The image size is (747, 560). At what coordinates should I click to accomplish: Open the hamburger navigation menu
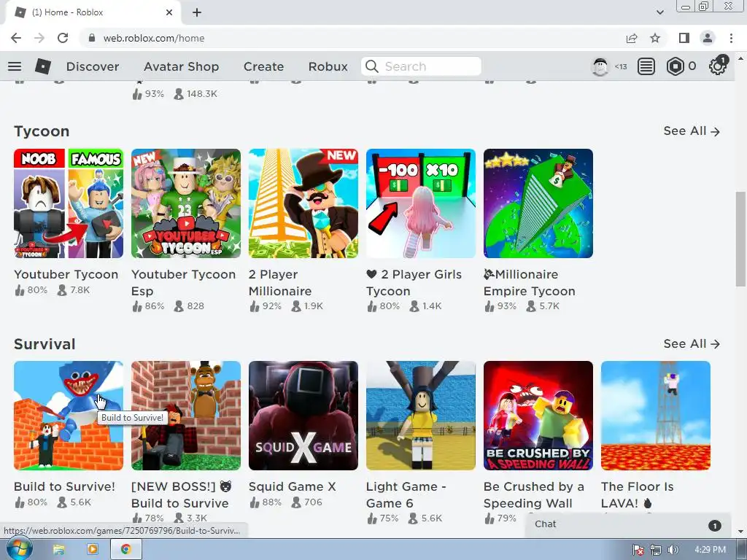[x=15, y=66]
